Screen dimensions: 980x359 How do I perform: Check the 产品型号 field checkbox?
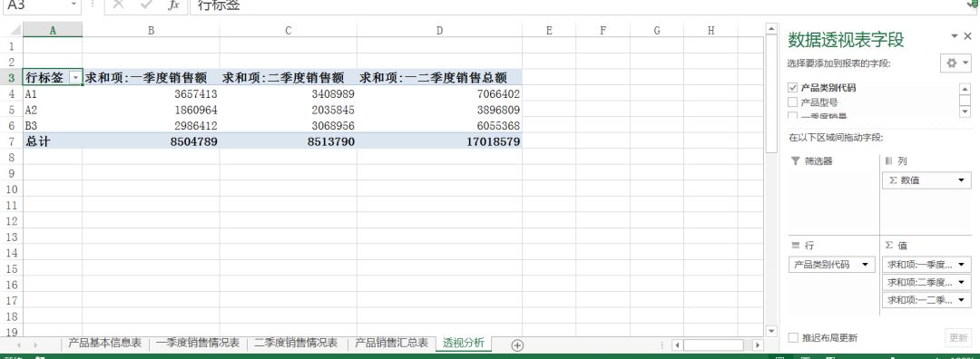pos(792,102)
